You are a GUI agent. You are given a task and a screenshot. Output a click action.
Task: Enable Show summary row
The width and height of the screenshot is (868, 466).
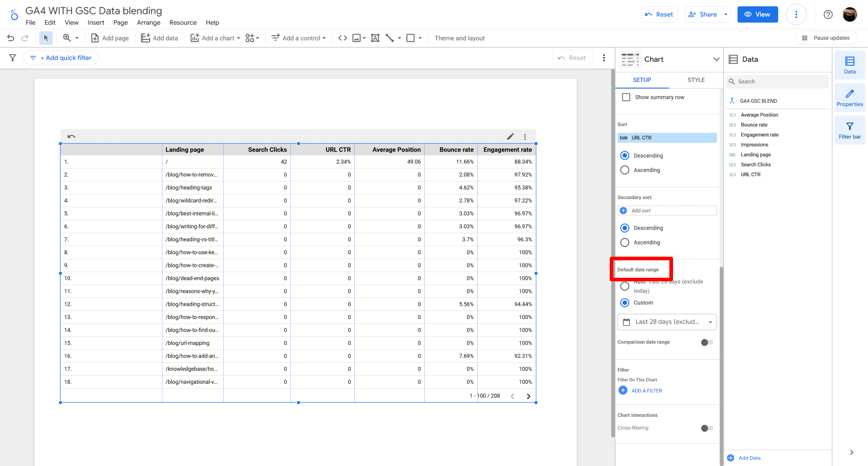click(626, 97)
